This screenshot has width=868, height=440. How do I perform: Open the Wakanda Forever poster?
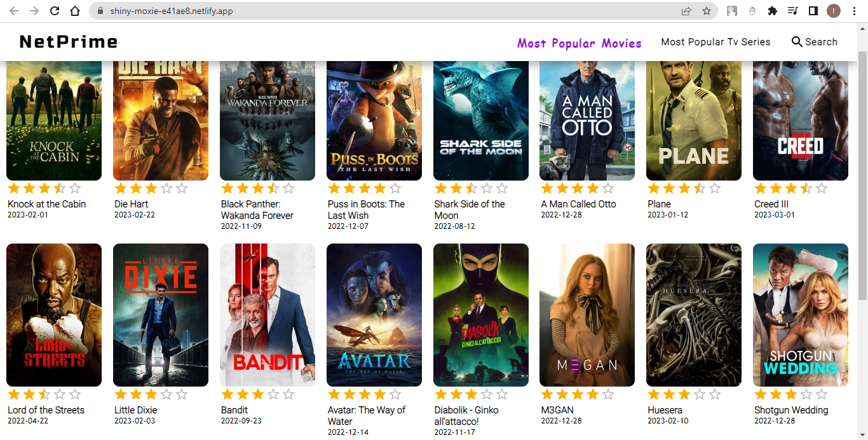coord(268,121)
